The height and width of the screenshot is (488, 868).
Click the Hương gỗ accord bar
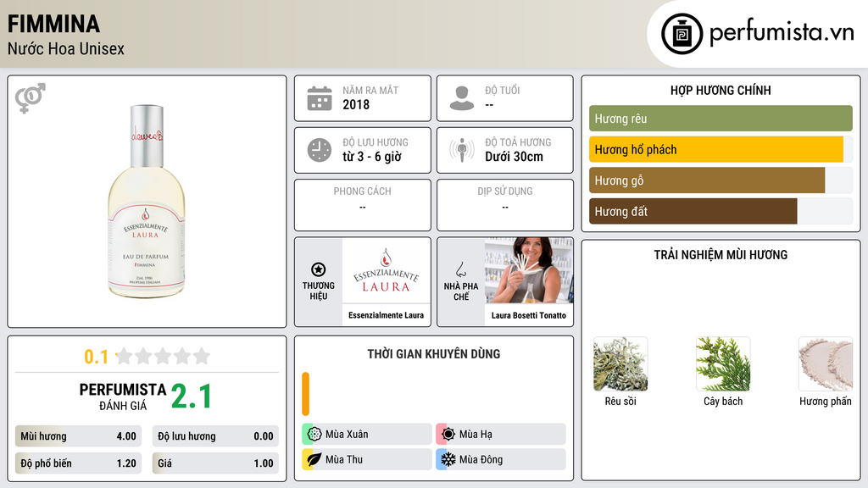pyautogui.click(x=721, y=180)
